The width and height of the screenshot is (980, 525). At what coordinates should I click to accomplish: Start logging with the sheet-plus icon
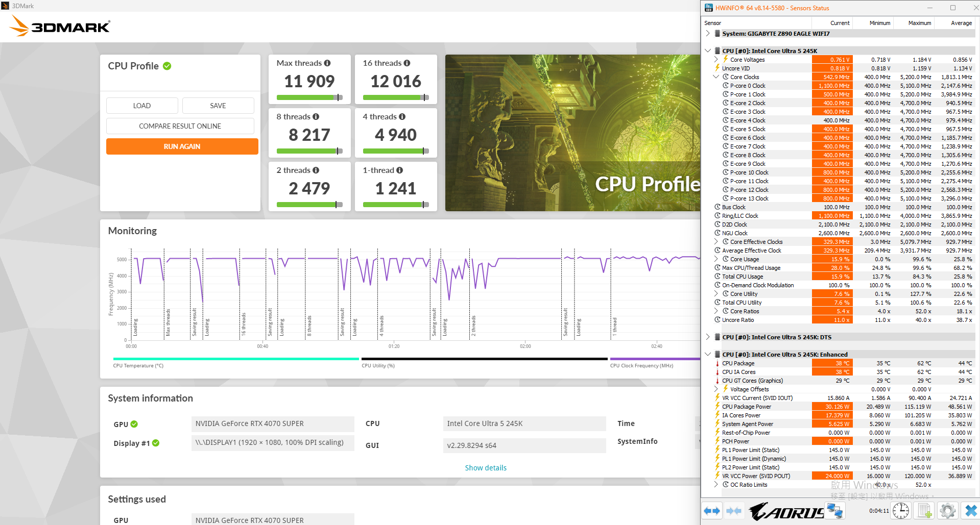(924, 511)
